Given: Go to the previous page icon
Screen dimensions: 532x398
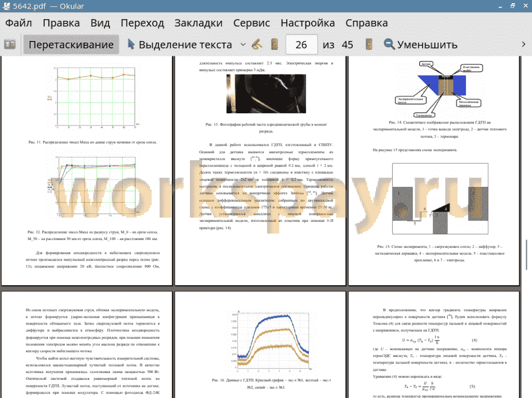Looking at the screenshot, I should pos(275,45).
